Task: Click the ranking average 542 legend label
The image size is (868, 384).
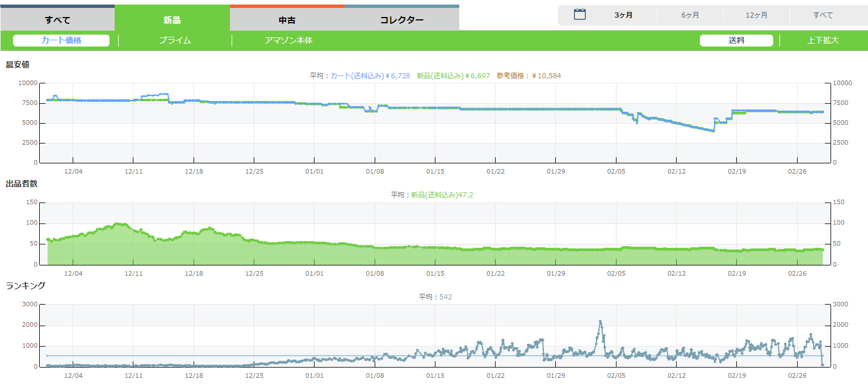Action: coord(445,297)
